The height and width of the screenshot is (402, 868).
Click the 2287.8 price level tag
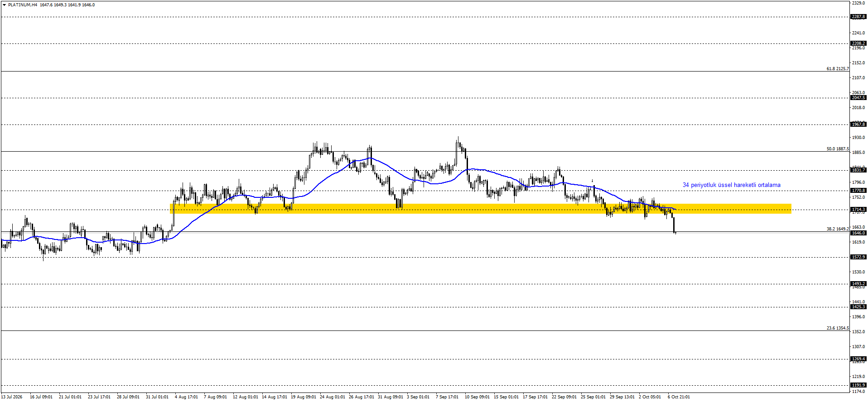click(858, 17)
